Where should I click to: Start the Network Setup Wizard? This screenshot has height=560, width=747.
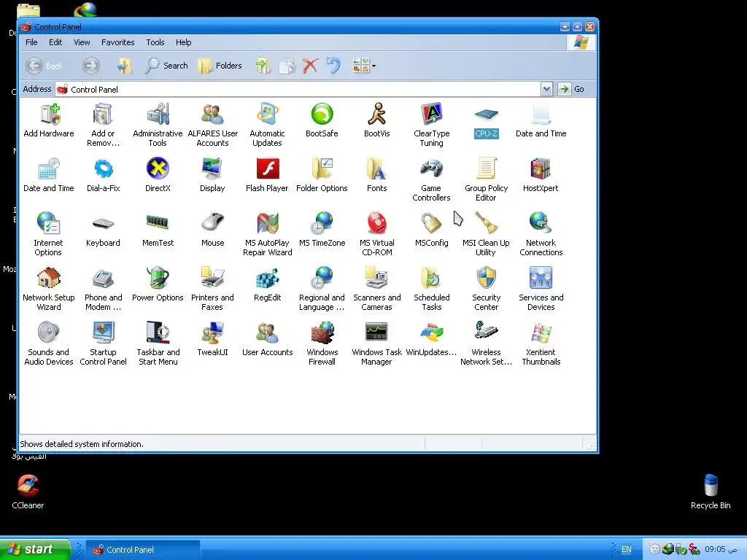pos(49,289)
